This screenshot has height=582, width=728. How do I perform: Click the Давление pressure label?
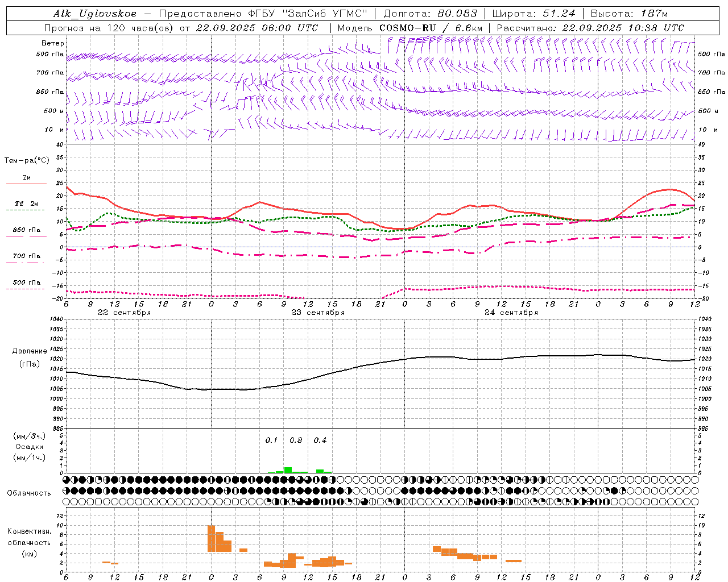click(x=30, y=351)
